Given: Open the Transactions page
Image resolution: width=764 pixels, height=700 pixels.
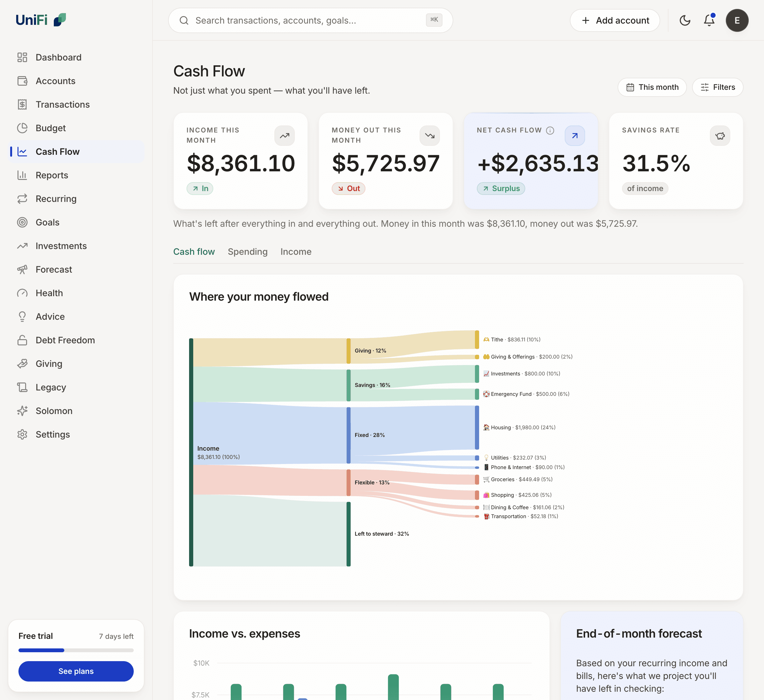Looking at the screenshot, I should [76, 104].
